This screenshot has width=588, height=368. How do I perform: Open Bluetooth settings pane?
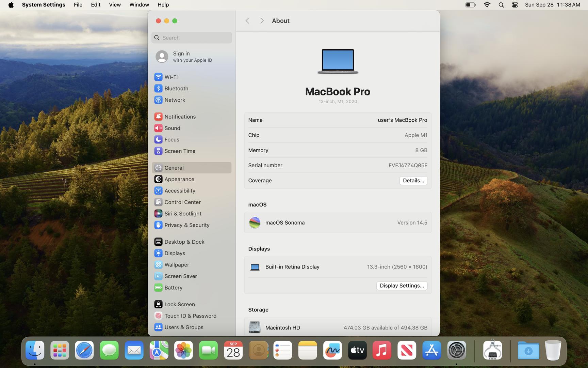[192, 89]
